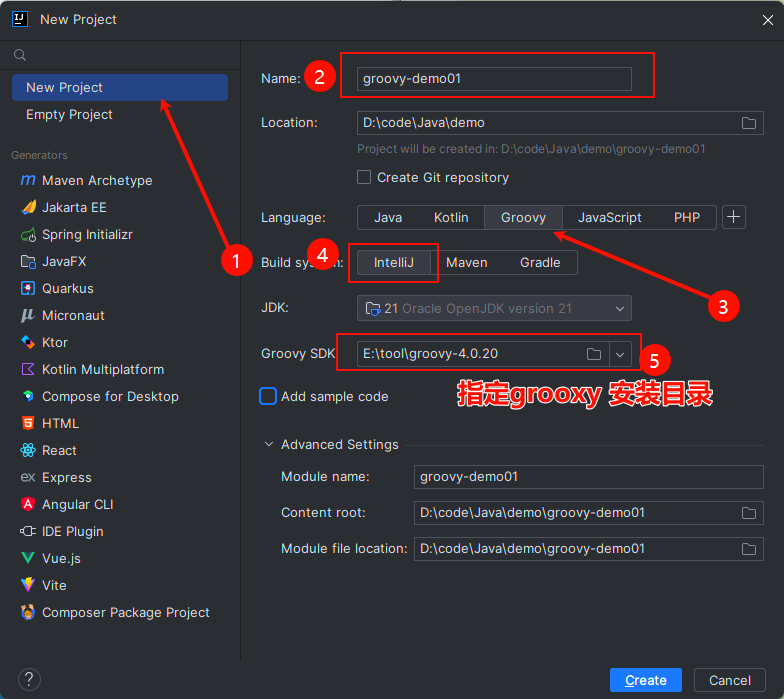
Task: Click the Composer Package Project icon
Action: tap(28, 612)
